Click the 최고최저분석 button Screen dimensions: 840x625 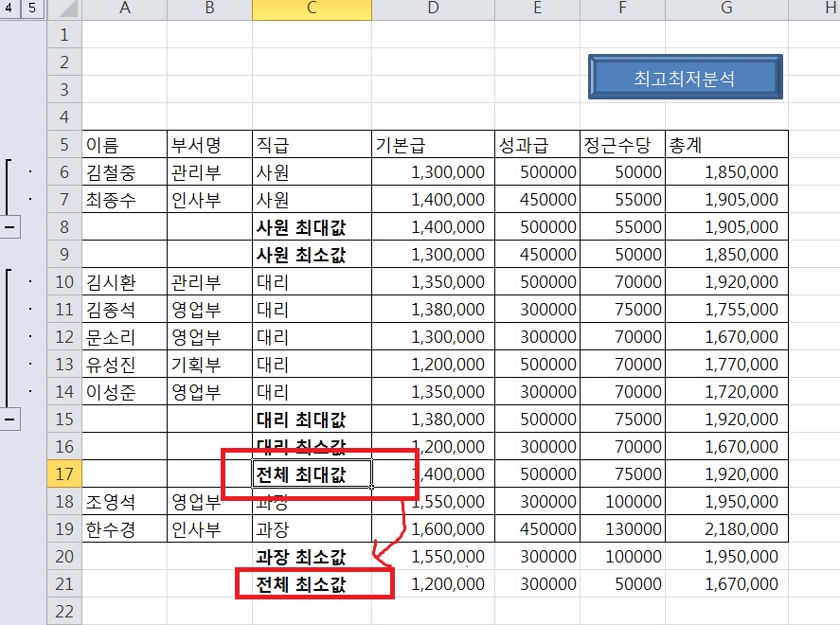coord(685,78)
